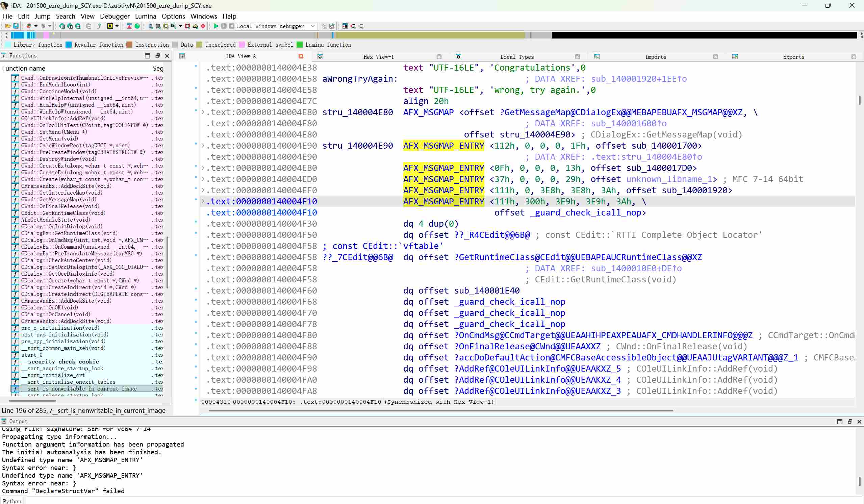This screenshot has height=504, width=864.
Task: Open the Local Windows debugger dropdown
Action: 313,26
